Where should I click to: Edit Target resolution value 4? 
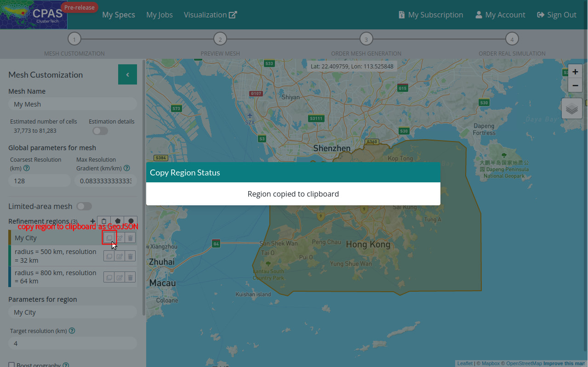[x=73, y=344]
